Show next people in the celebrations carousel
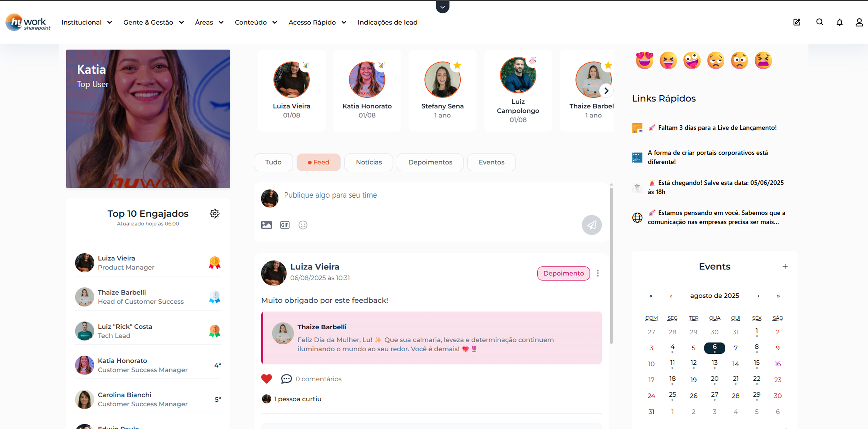868x429 pixels. pyautogui.click(x=606, y=91)
